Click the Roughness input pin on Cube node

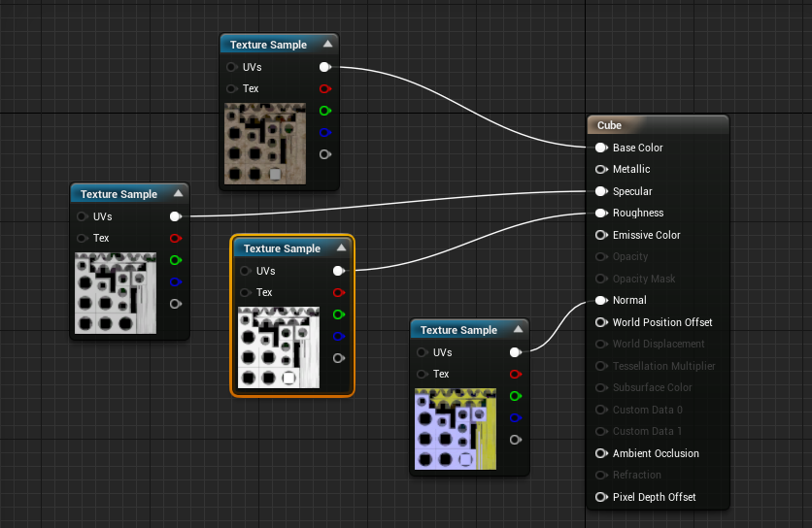600,214
